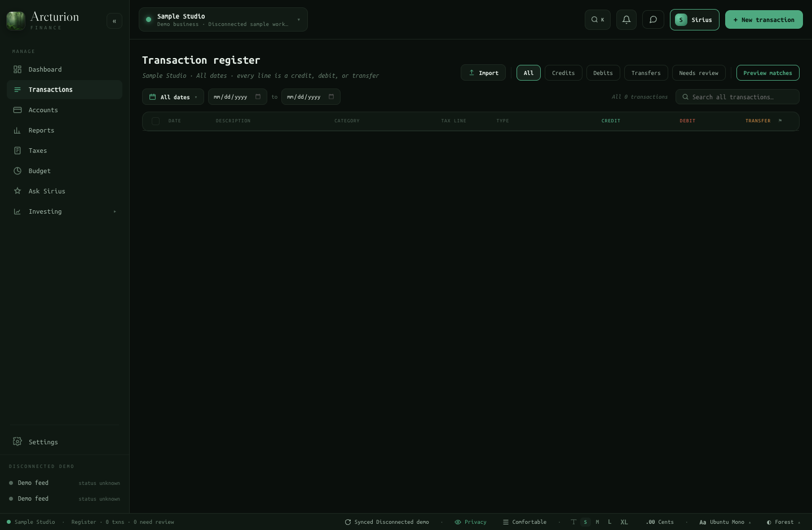Focus the Search all transactions field
The width and height of the screenshot is (812, 530).
(x=738, y=97)
